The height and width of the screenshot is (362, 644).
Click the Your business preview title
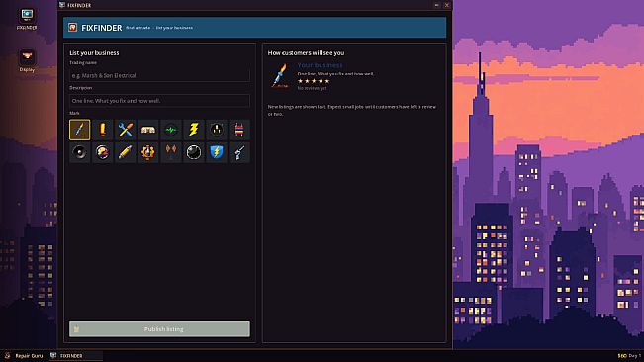pyautogui.click(x=320, y=65)
